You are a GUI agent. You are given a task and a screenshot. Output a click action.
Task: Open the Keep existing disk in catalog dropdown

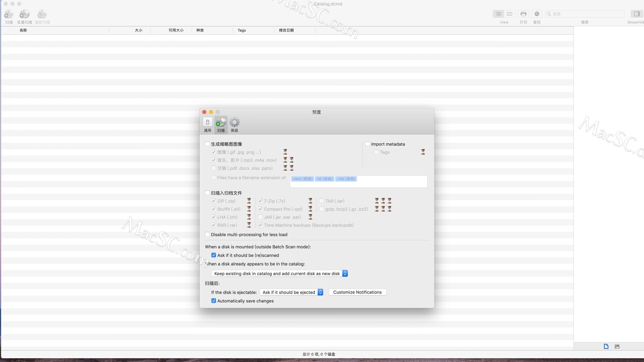pos(279,274)
